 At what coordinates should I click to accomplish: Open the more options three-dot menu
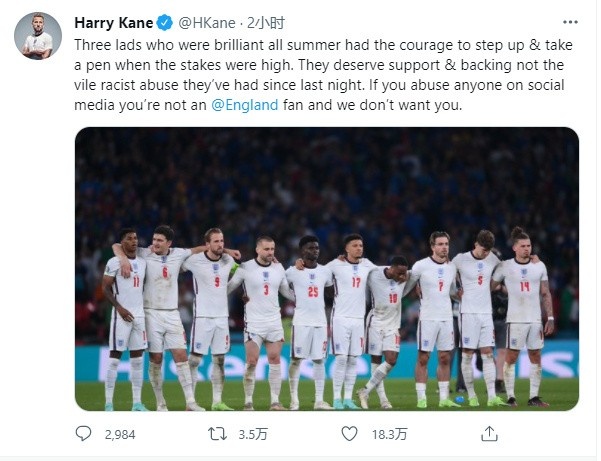(x=570, y=22)
